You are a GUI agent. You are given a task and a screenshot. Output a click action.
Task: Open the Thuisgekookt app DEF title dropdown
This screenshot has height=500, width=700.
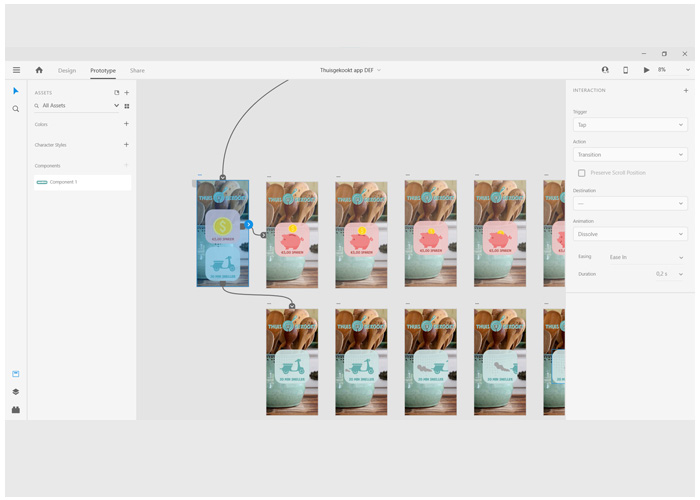[x=350, y=70]
